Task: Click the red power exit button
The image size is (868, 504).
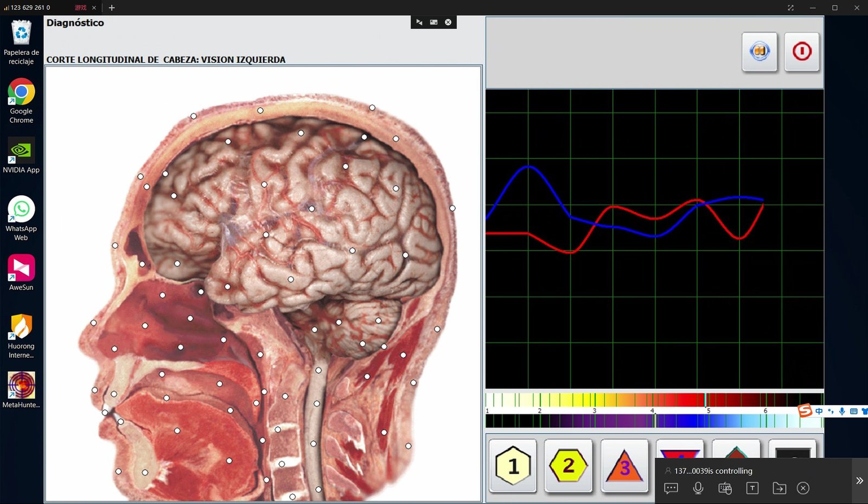Action: click(x=801, y=52)
